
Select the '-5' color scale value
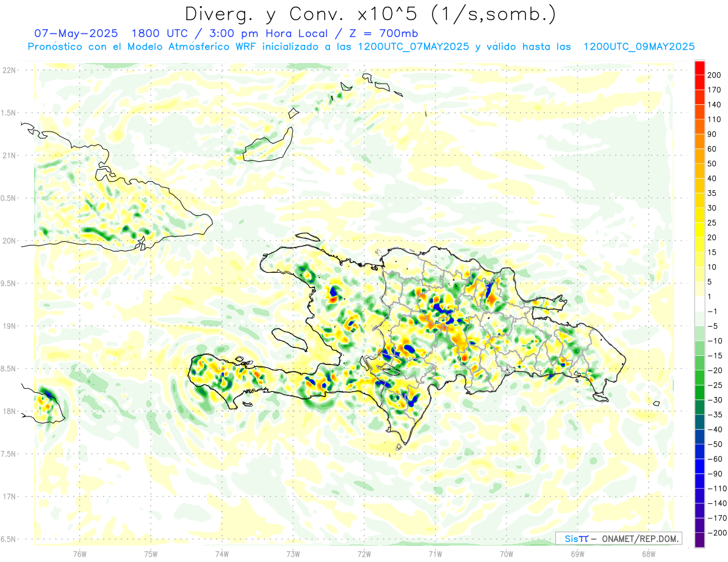(712, 326)
